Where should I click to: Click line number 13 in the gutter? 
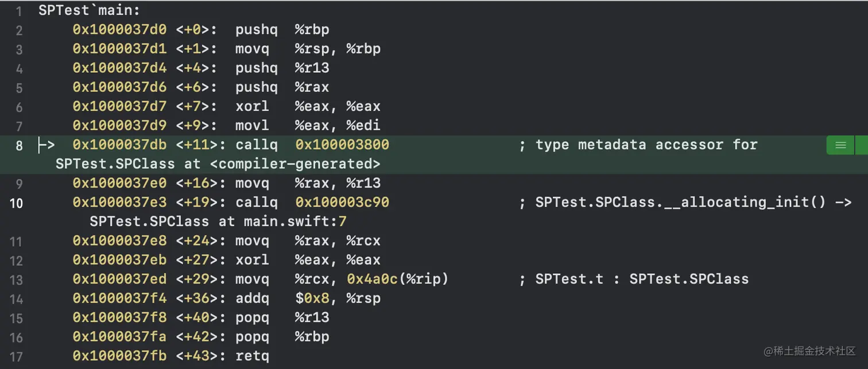(17, 280)
